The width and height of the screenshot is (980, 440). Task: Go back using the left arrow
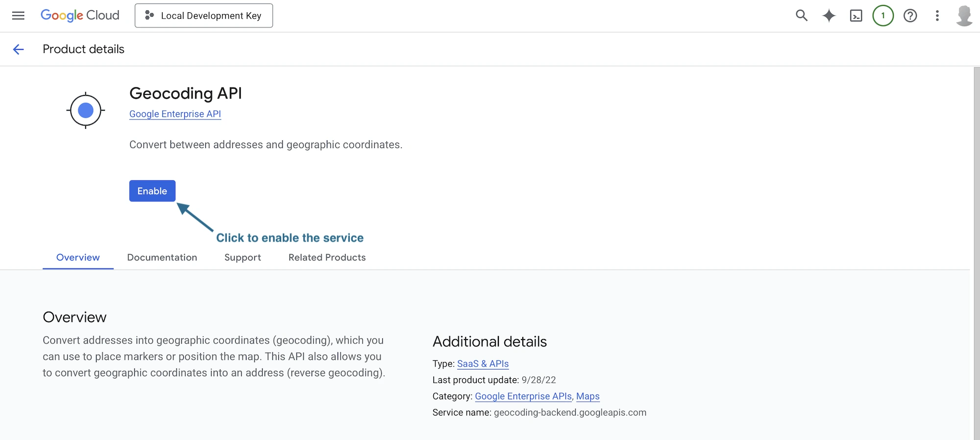(x=18, y=49)
